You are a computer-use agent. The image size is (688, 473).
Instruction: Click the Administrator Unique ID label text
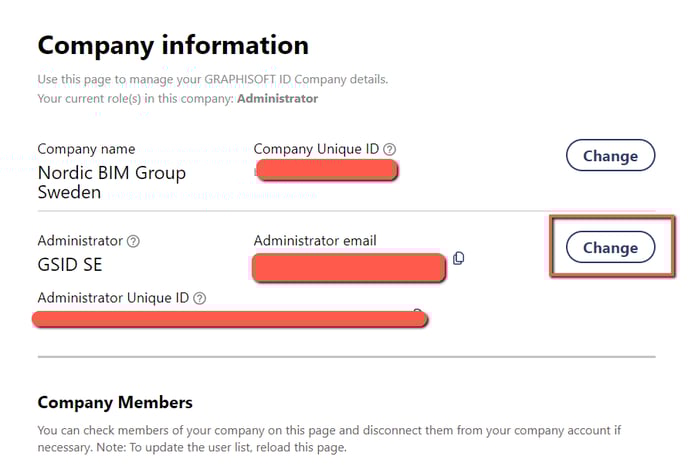pos(113,298)
